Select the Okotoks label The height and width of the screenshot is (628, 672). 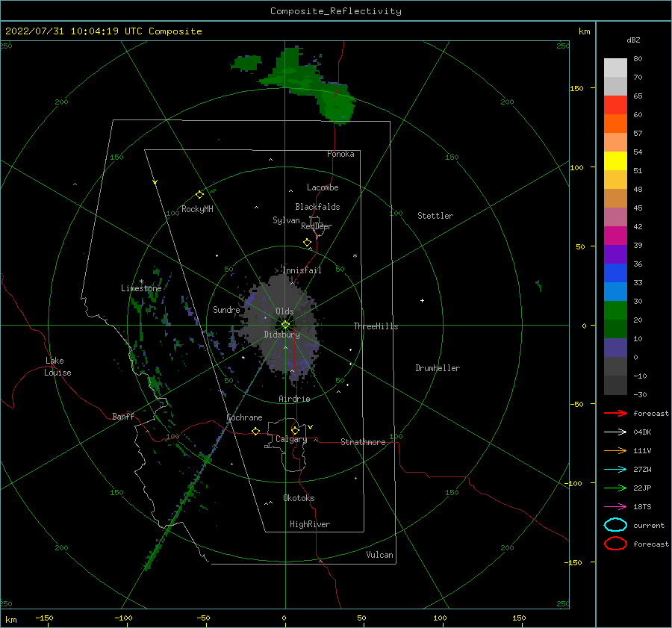[x=299, y=498]
